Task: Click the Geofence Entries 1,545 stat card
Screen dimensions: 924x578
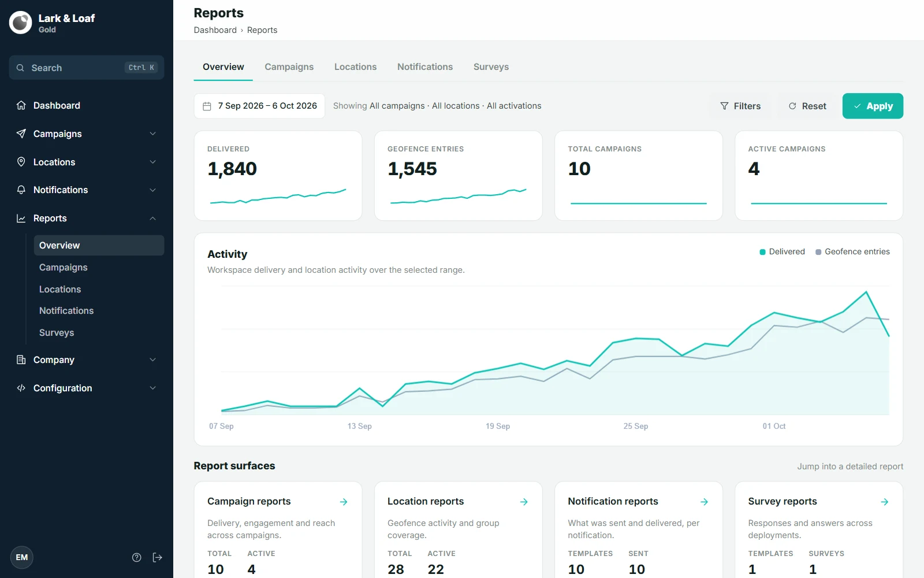Action: click(x=458, y=176)
